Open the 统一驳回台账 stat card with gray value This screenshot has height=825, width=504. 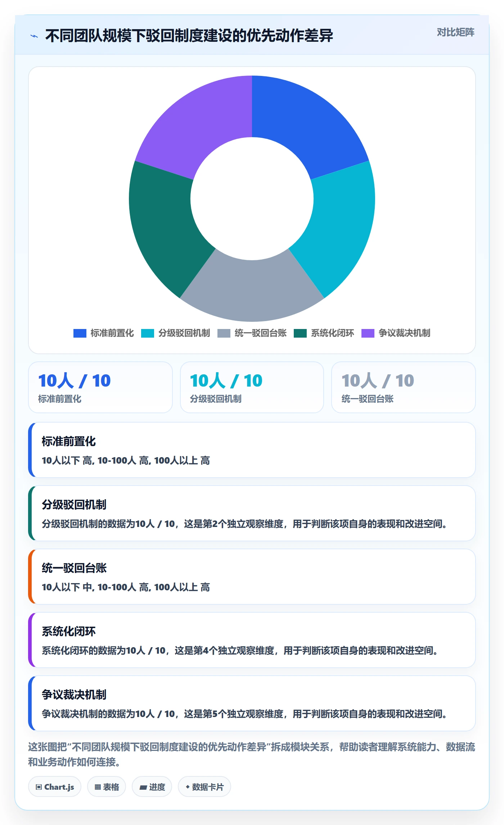point(404,387)
